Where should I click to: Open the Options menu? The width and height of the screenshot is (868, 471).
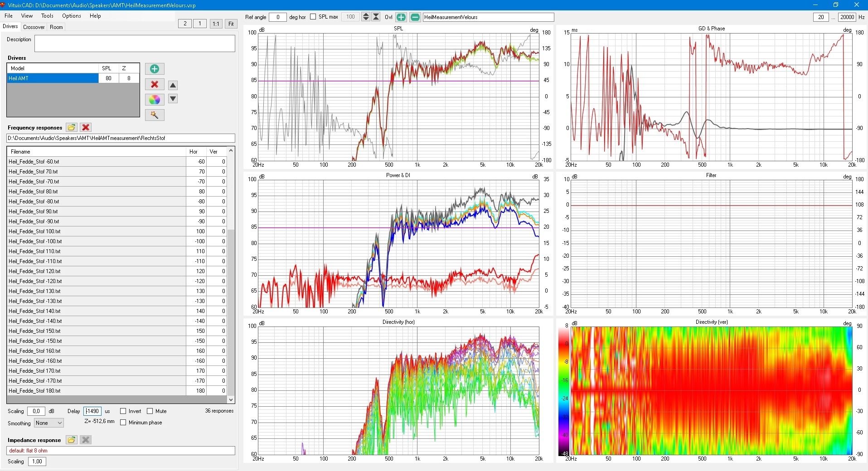[72, 16]
